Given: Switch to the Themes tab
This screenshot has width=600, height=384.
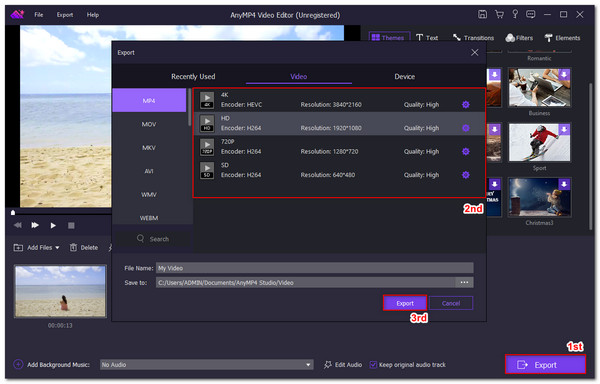Looking at the screenshot, I should 389,37.
